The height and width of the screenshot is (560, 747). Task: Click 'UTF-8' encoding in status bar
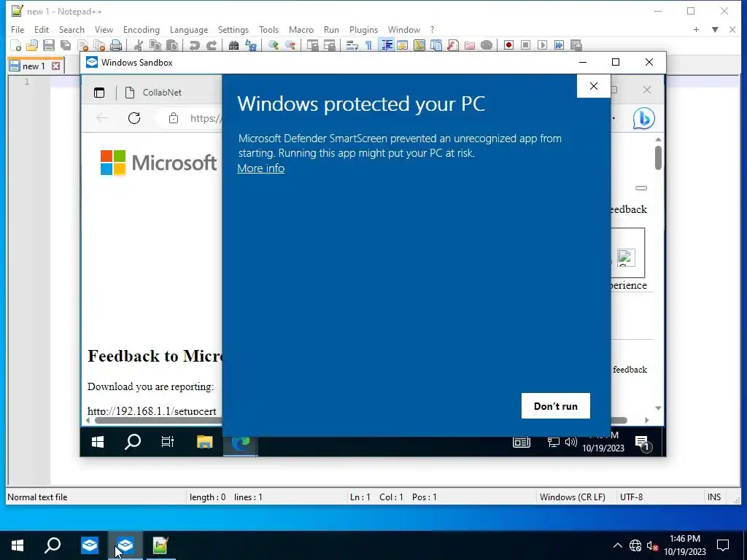pyautogui.click(x=631, y=497)
